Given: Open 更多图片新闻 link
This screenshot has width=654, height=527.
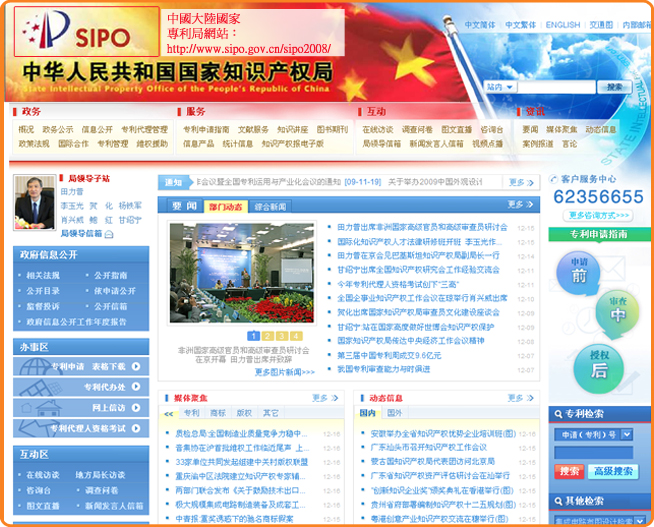Looking at the screenshot, I should click(285, 372).
